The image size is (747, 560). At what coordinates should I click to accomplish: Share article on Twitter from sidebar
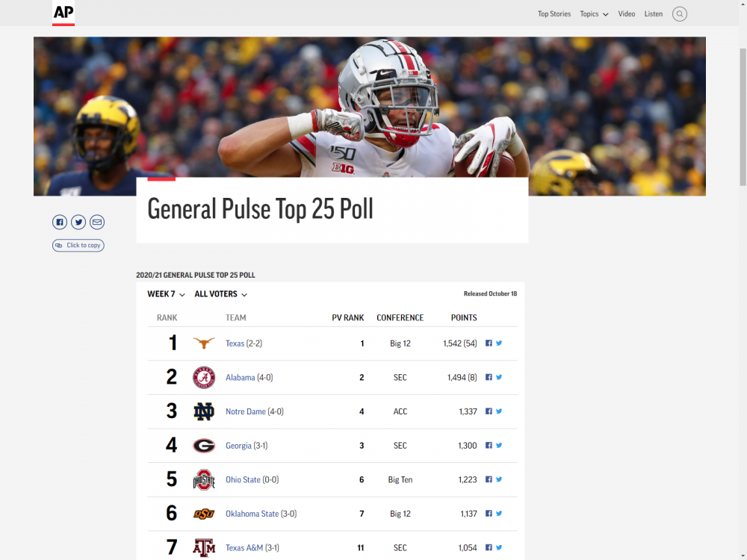[x=78, y=222]
